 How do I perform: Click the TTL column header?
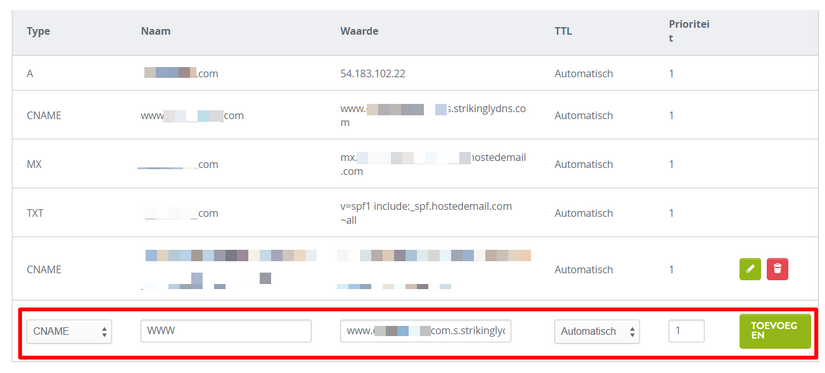pos(563,31)
